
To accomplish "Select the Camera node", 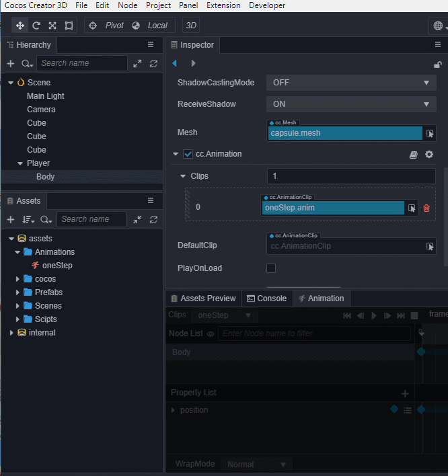I will pos(41,110).
